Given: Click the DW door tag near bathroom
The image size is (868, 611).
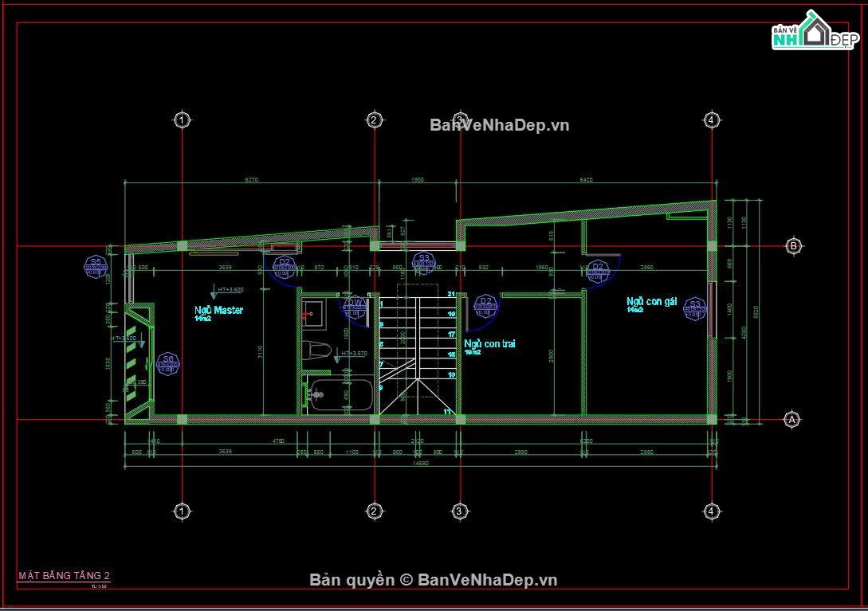Looking at the screenshot, I should tap(356, 305).
